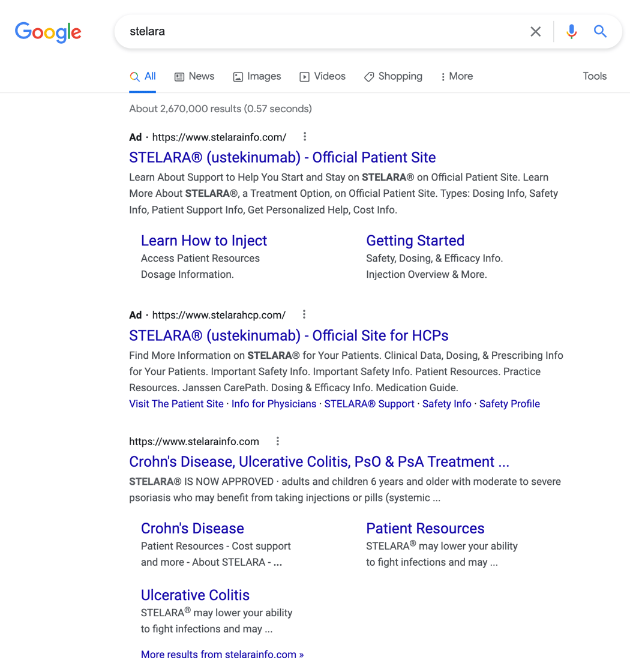
Task: Start voice search with microphone icon
Action: click(571, 32)
